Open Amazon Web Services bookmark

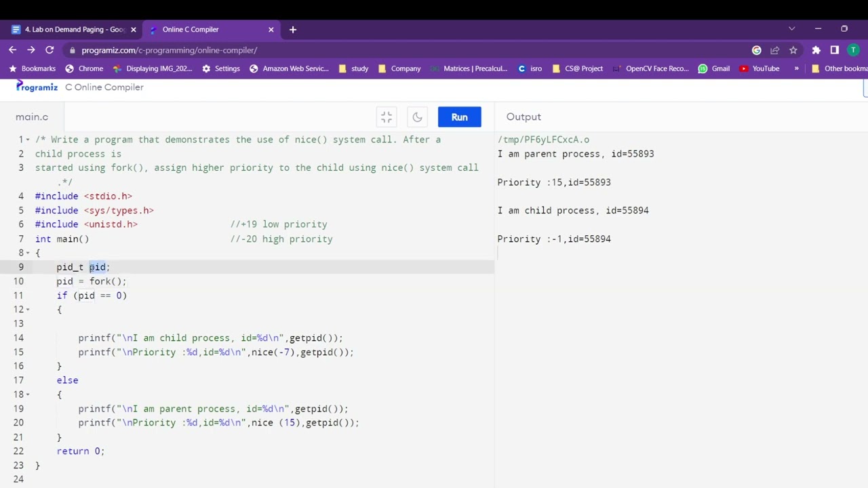pos(289,68)
